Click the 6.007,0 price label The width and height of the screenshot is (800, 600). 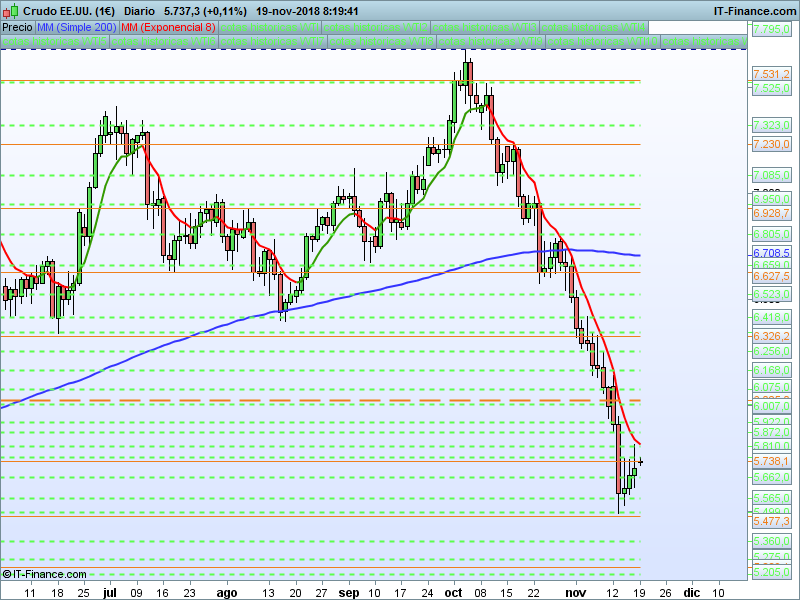tap(771, 407)
